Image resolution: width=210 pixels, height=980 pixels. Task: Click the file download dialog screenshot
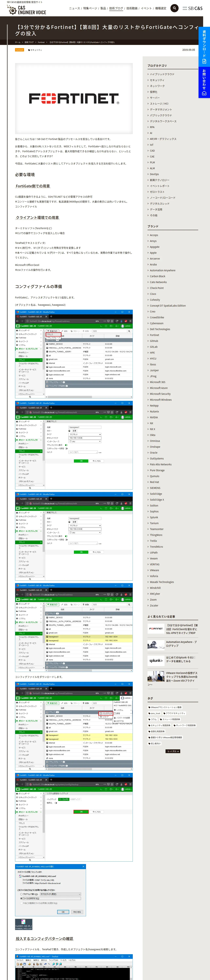[50, 890]
